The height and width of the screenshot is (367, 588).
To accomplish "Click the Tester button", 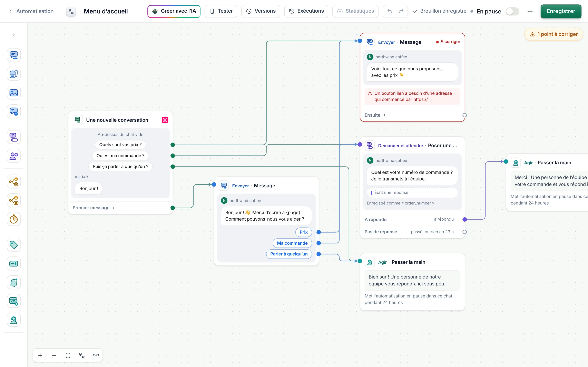I will coord(221,11).
